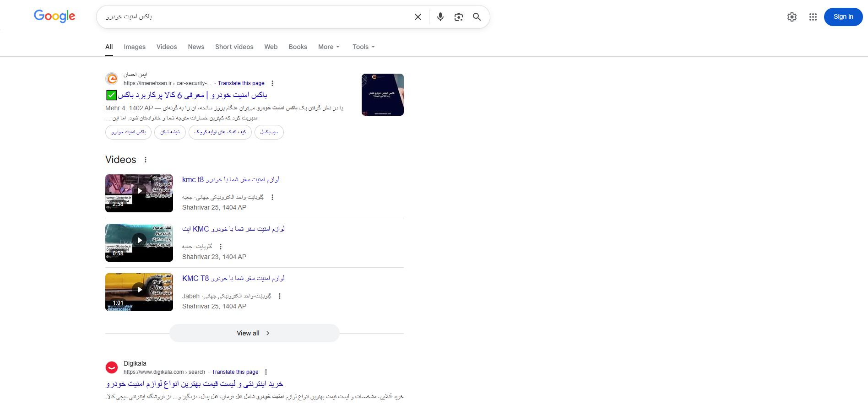Click the fourth sitelink chip under imenehsan result
Image resolution: width=868 pixels, height=410 pixels.
(269, 132)
